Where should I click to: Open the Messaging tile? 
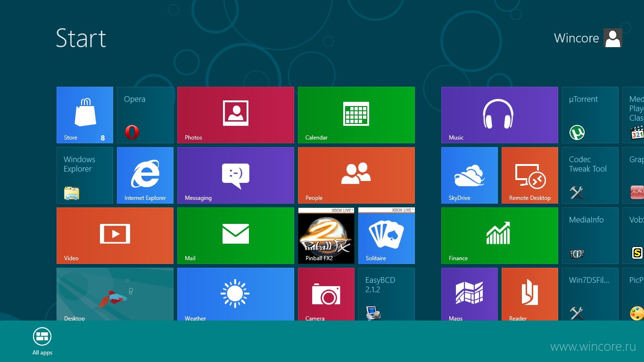pyautogui.click(x=236, y=175)
